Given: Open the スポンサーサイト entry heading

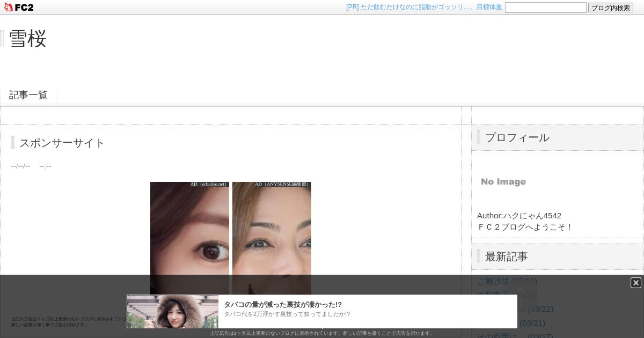Looking at the screenshot, I should click(x=62, y=143).
